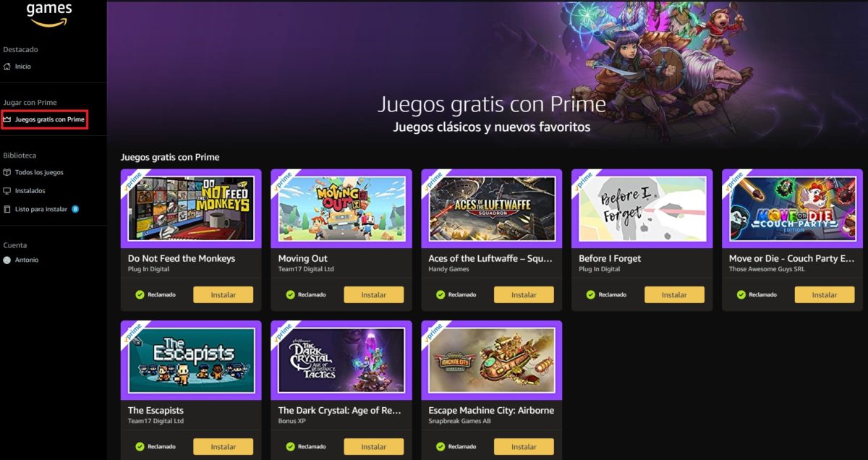Click the avatar icon next to Antonio

pyautogui.click(x=7, y=260)
